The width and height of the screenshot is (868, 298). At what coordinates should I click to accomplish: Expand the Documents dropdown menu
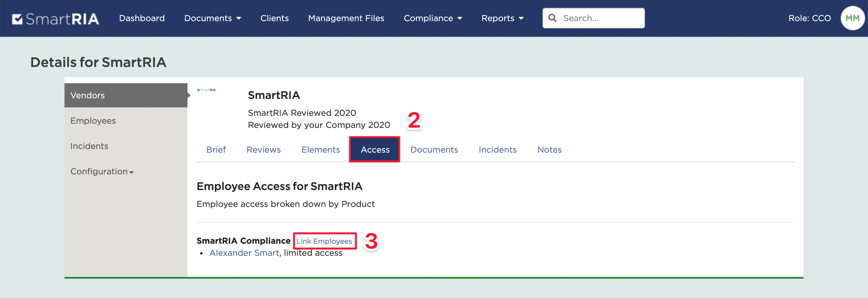click(212, 18)
